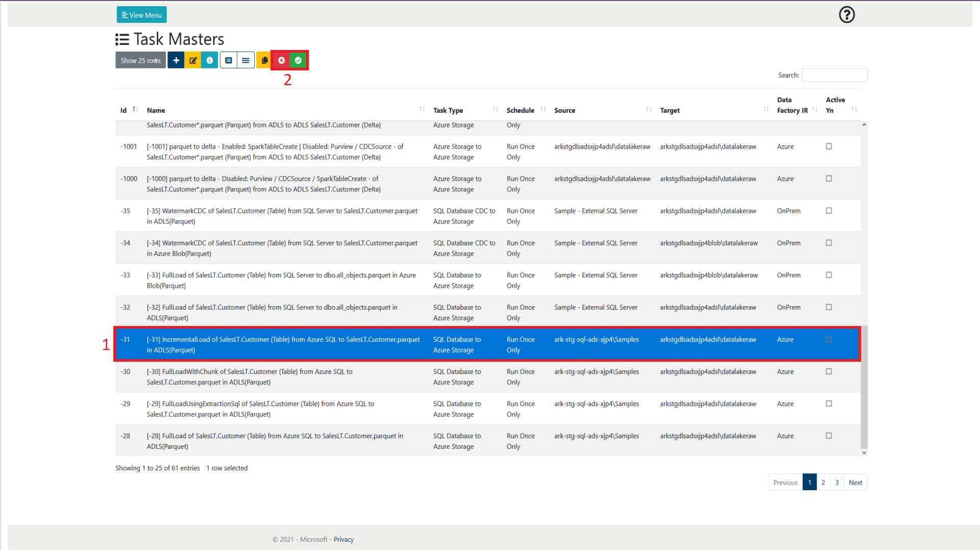This screenshot has width=980, height=551.
Task: Click the waves icon in toolbar
Action: (246, 60)
